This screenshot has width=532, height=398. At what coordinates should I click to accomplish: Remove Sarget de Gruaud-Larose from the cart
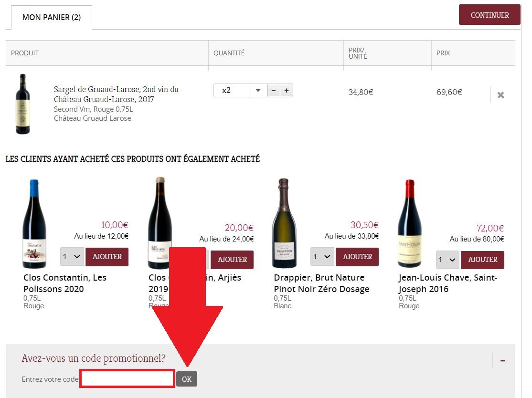500,95
